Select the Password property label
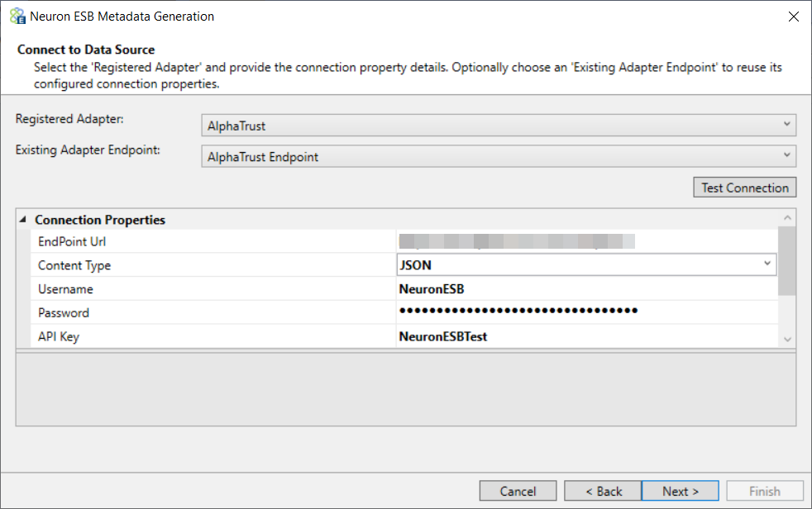Viewport: 812px width, 509px height. [64, 313]
